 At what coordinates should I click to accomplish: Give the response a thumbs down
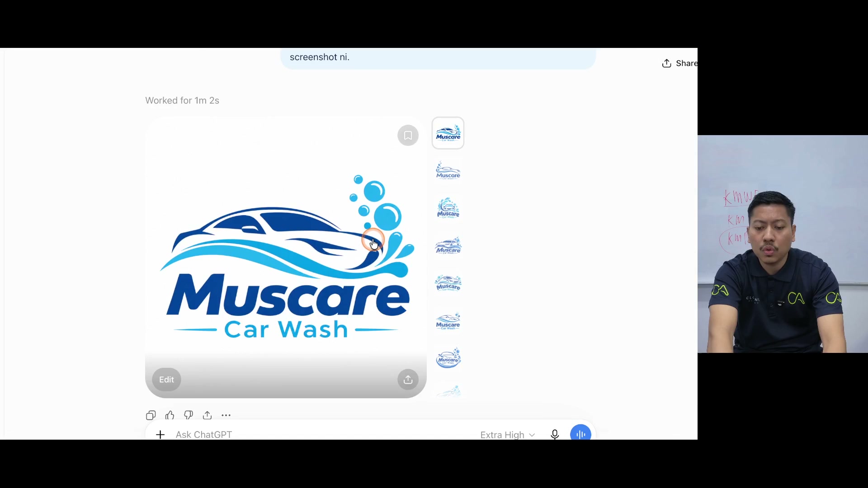pos(189,415)
